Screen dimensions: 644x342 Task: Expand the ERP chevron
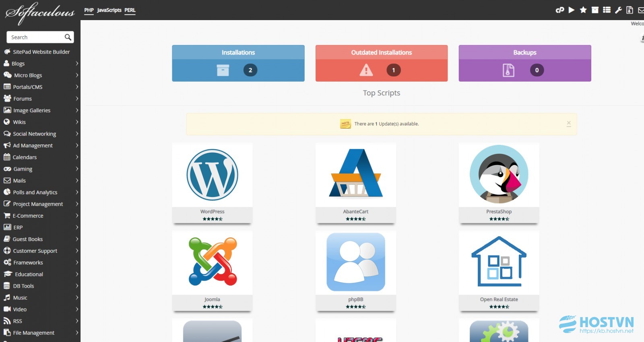pyautogui.click(x=76, y=227)
